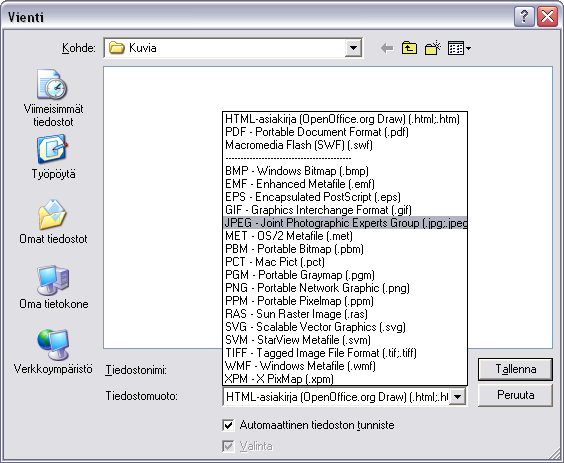Open Viimeisimmät tiedostot recent files location
Viewport: 564px width, 463px height.
pos(53,98)
